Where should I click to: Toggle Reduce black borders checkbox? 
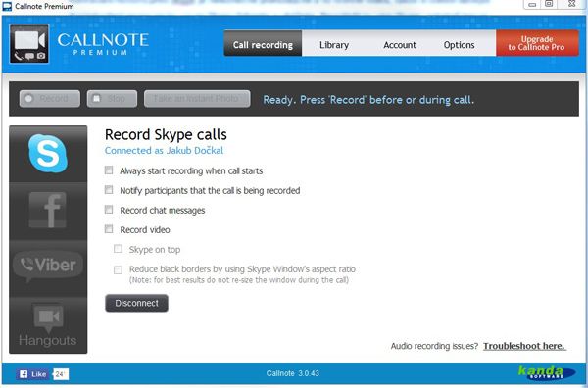[x=119, y=269]
